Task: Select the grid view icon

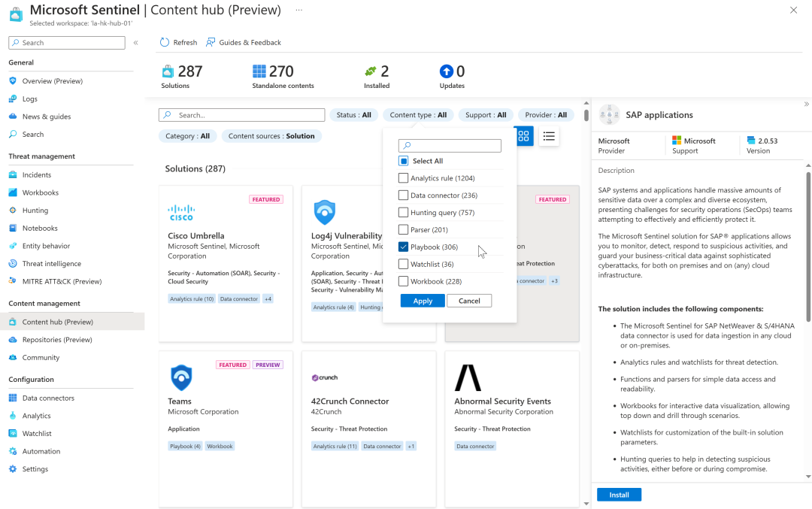Action: click(524, 136)
